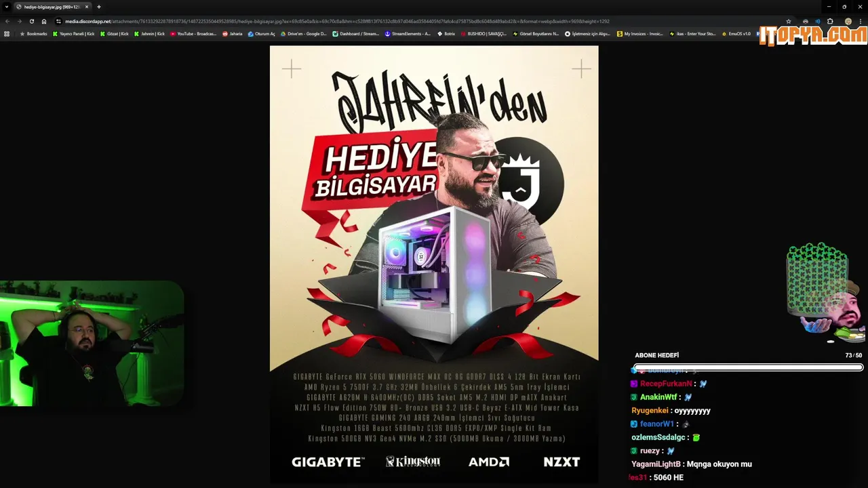Select the hediye-bilgisayar.jpg browser tab
This screenshot has height=488, width=868.
coord(52,7)
